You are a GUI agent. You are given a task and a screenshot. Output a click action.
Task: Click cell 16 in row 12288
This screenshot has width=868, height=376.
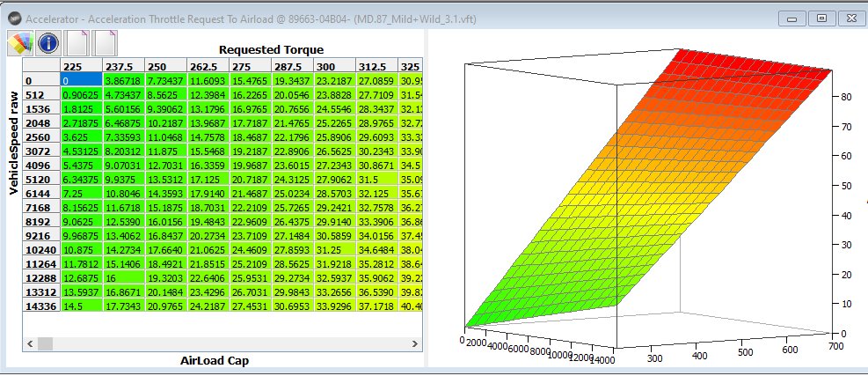point(123,277)
